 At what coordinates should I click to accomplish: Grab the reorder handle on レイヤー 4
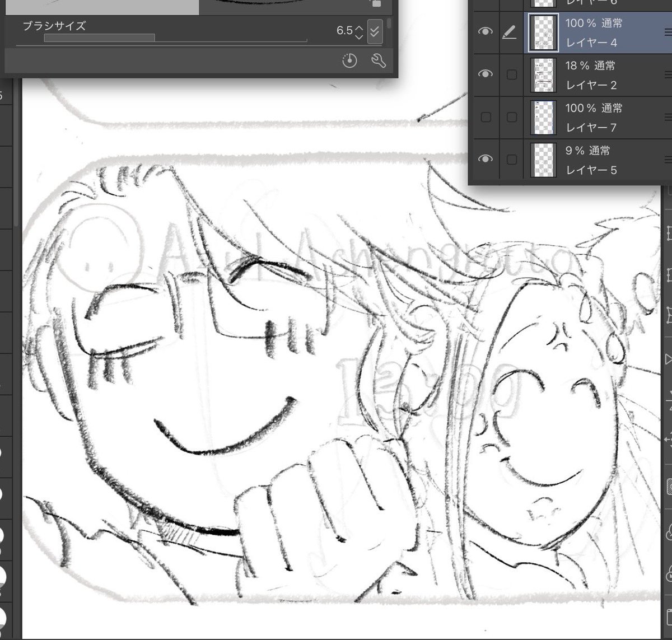point(668,32)
